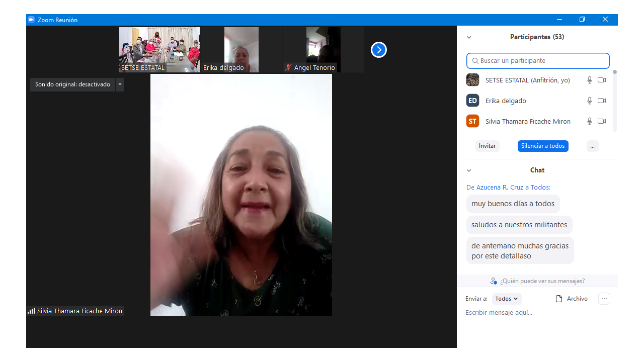Click search magnifier icon in participant field
This screenshot has width=644, height=362.
(x=475, y=61)
